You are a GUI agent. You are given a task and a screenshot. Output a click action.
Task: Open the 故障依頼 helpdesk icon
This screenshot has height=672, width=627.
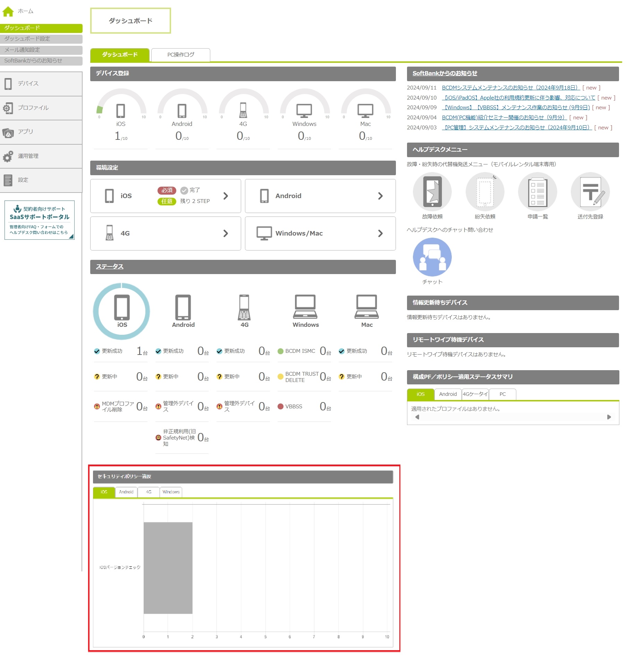tap(432, 192)
